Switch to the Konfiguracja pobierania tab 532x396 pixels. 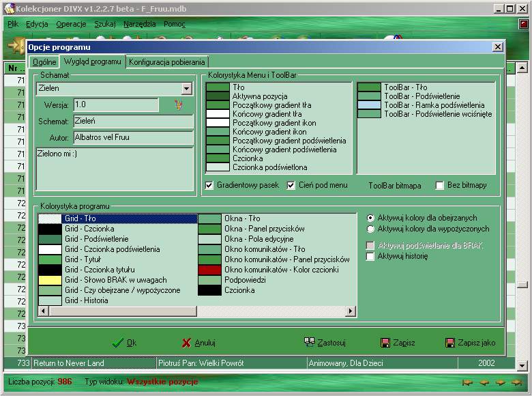pyautogui.click(x=167, y=62)
